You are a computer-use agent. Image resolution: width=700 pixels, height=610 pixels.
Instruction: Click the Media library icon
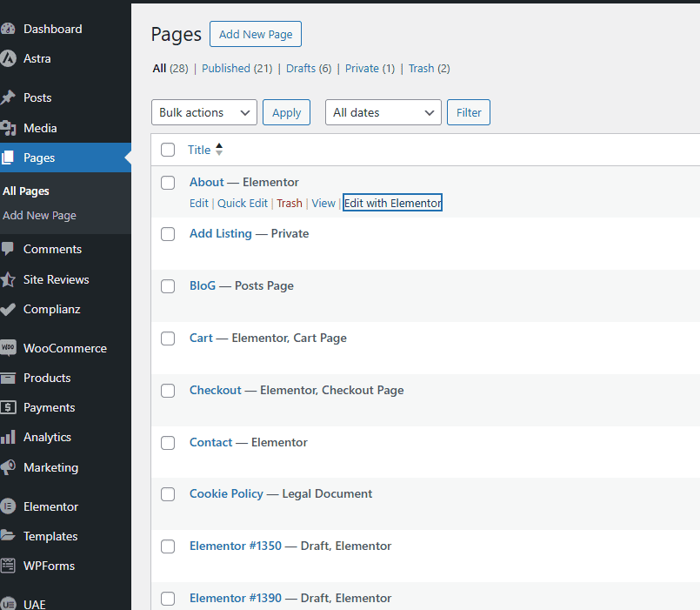9,129
